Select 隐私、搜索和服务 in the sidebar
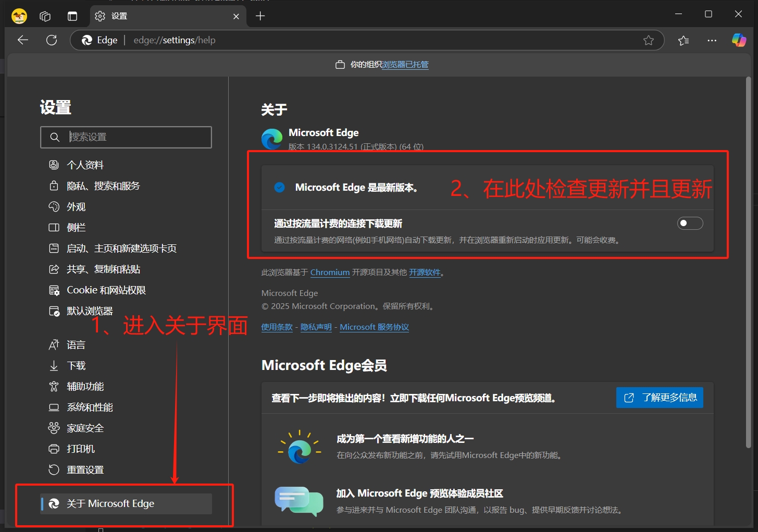The image size is (758, 532). coord(103,186)
